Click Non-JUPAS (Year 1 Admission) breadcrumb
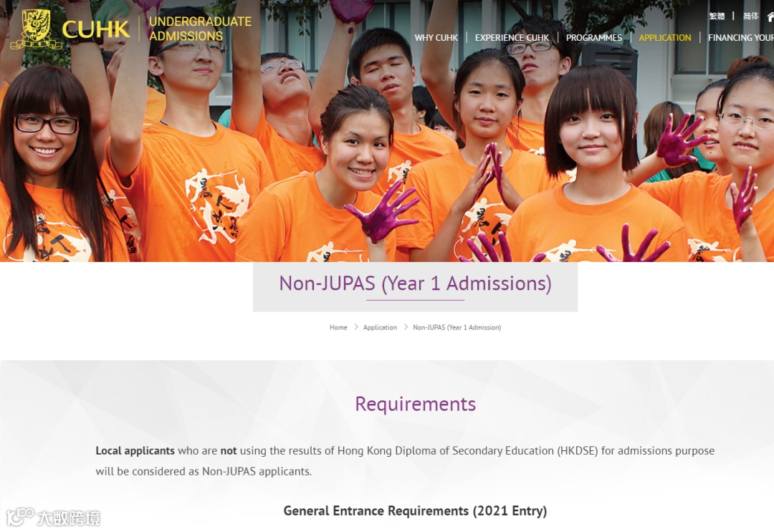Image resolution: width=774 pixels, height=532 pixels. [457, 327]
